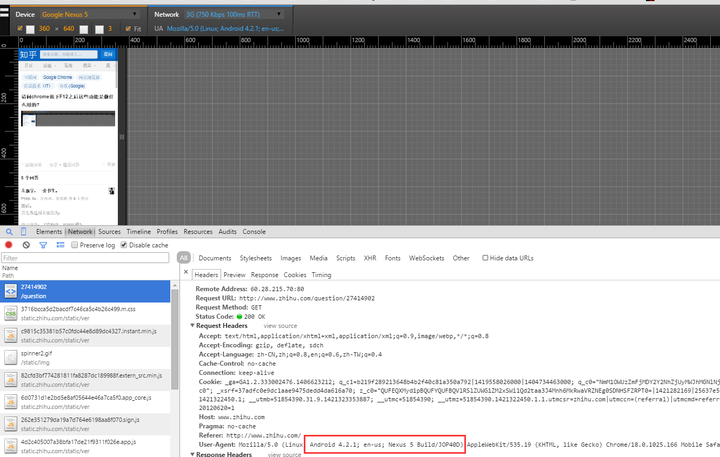Toggle the mobile device mode icon
This screenshot has width=720, height=457.
23,231
